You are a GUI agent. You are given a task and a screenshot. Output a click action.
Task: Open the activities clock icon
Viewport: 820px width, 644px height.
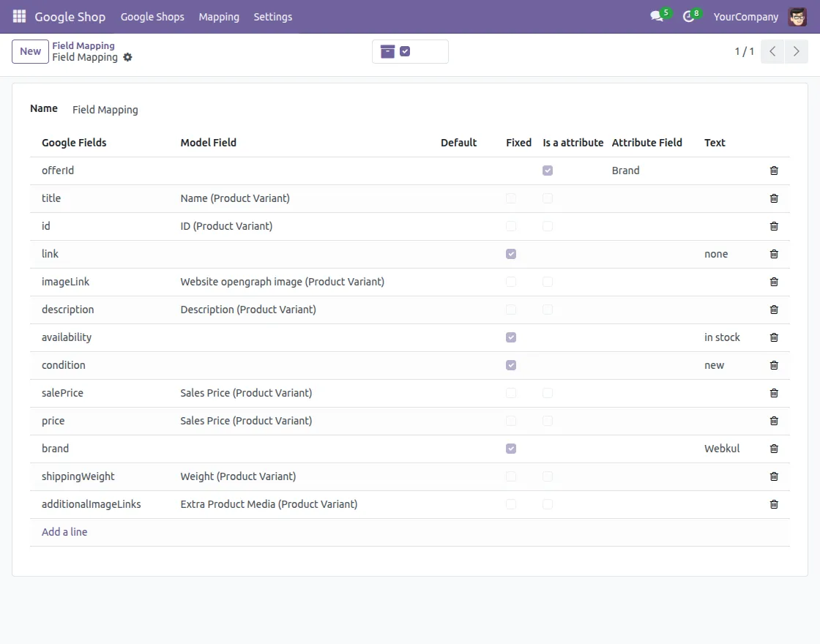(x=688, y=16)
